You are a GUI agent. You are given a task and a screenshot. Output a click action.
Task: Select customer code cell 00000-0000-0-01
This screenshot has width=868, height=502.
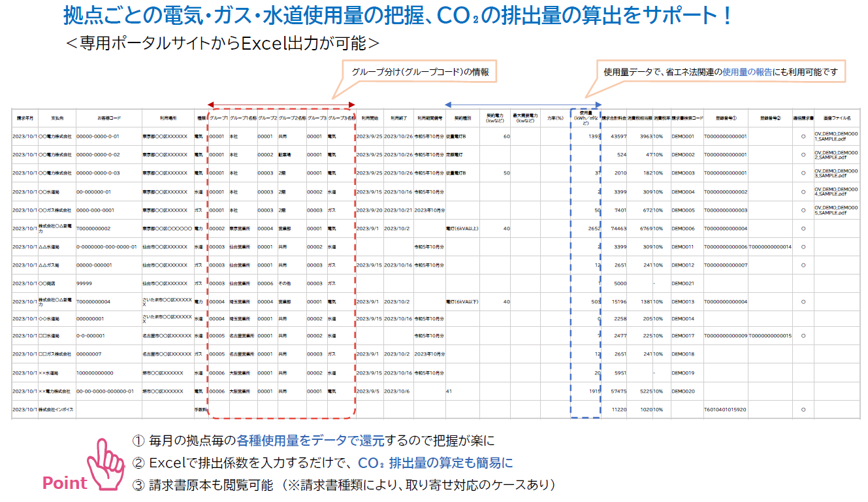[97, 137]
